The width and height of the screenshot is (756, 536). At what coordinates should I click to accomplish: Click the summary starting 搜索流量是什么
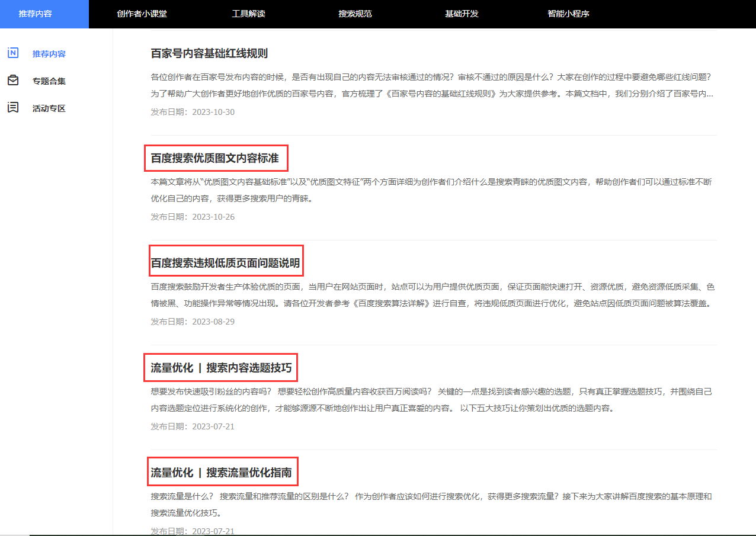click(x=431, y=505)
